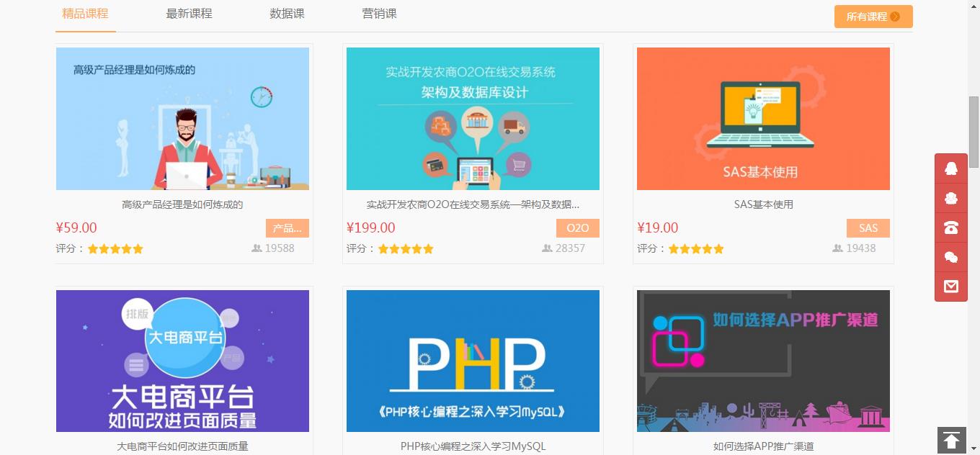Click the customer service agent icon
980x455 pixels.
[x=951, y=199]
